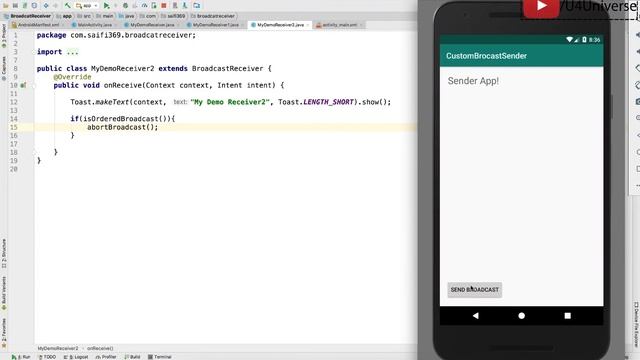Image resolution: width=640 pixels, height=360 pixels.
Task: Stop the running app with the red square
Action: 164,6
